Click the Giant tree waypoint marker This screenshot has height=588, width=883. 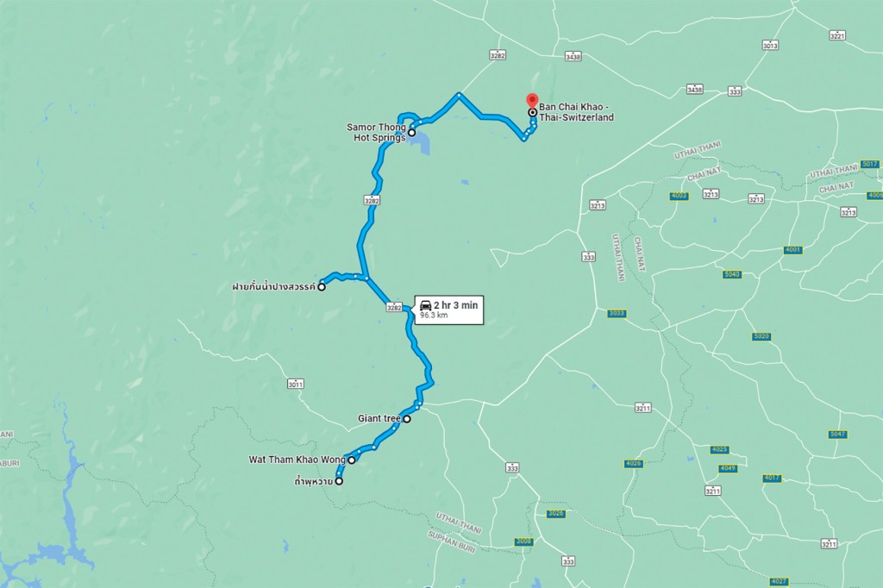coord(407,419)
